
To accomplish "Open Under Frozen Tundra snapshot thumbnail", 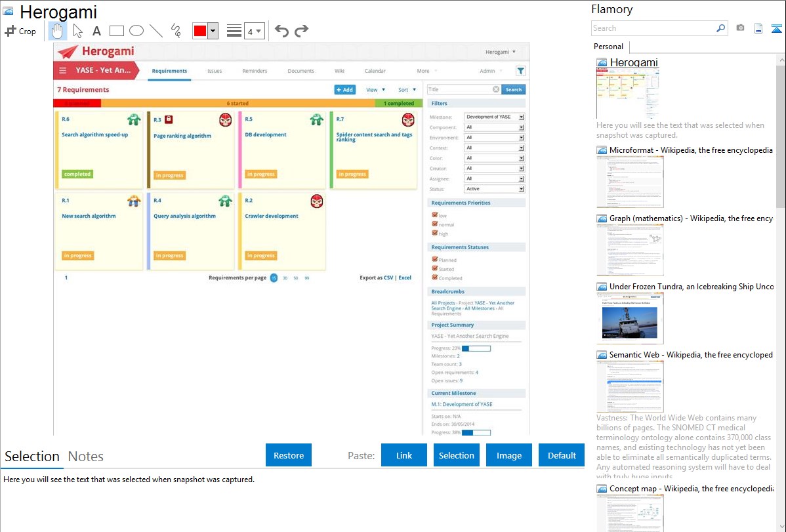I will pos(630,318).
